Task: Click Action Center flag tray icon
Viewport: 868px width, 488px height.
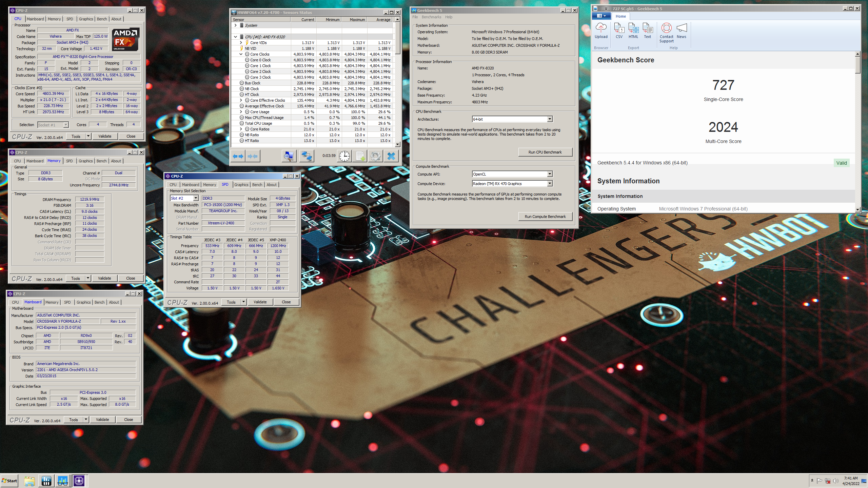Action: click(x=820, y=481)
